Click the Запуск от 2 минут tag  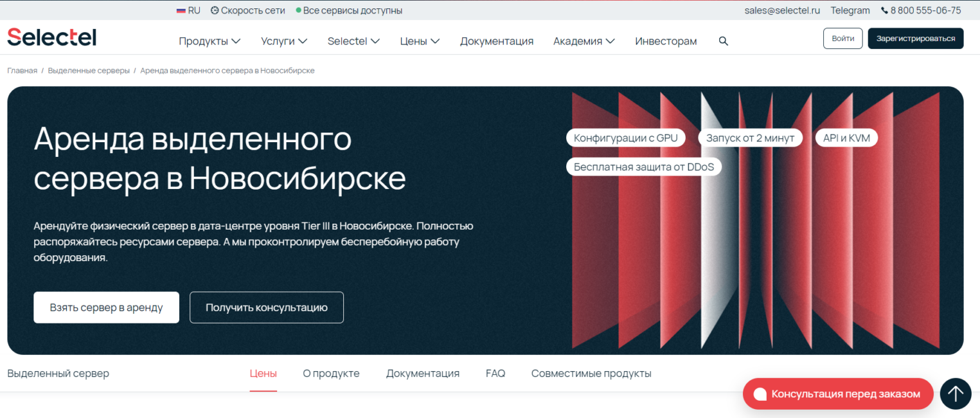751,138
